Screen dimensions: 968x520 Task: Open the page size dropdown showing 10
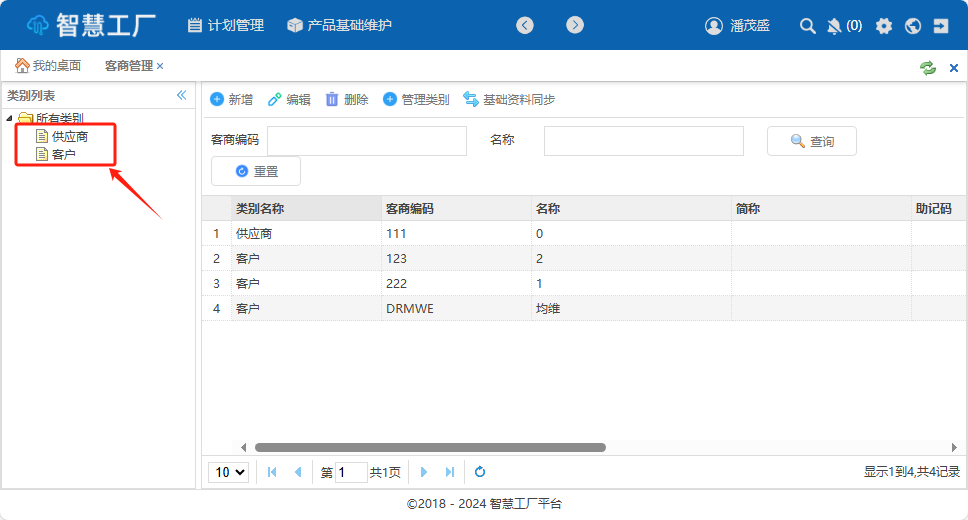[228, 472]
